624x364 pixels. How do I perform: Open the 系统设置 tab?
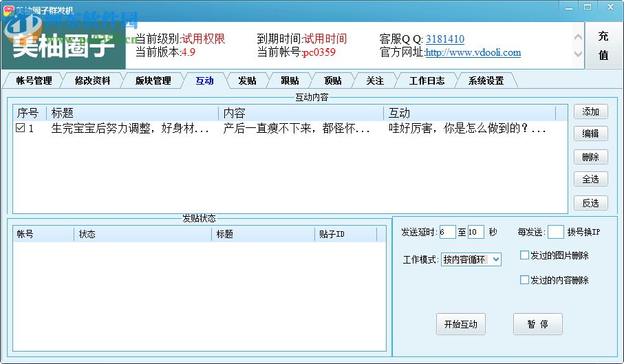(x=486, y=81)
